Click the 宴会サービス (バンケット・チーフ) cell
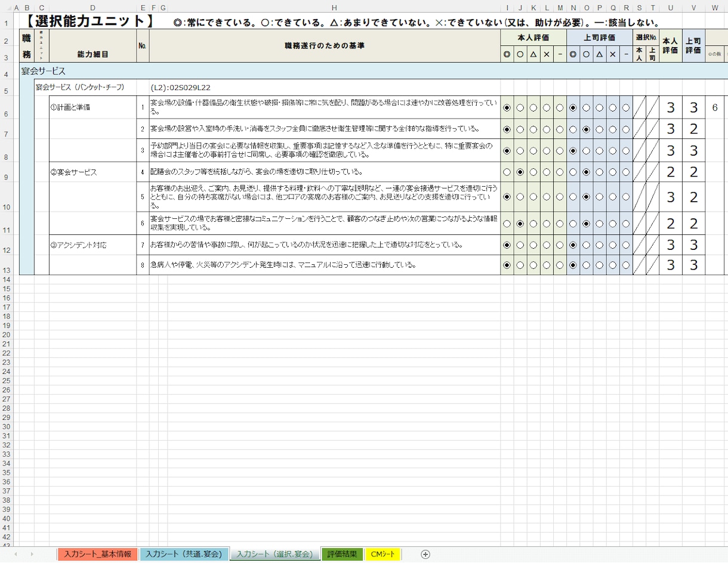 [x=79, y=87]
